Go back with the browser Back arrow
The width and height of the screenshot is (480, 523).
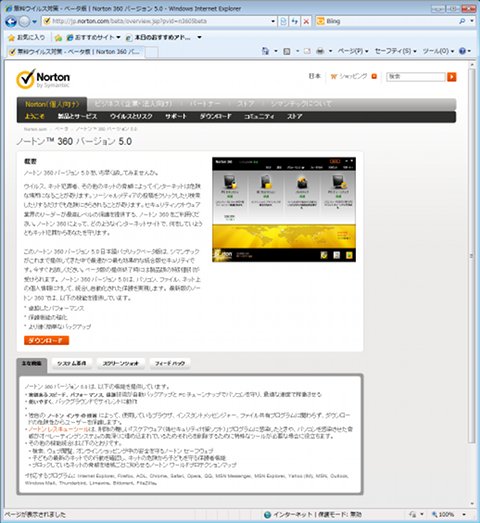(11, 22)
